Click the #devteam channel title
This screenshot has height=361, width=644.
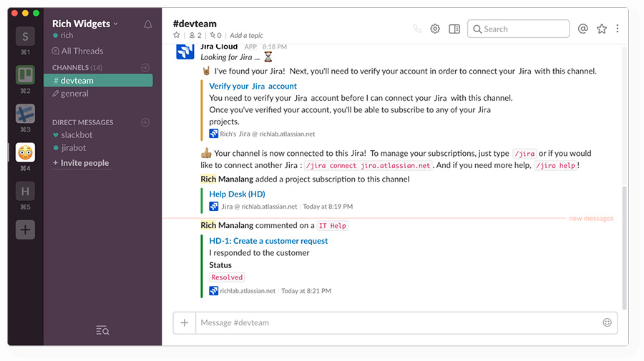[195, 24]
